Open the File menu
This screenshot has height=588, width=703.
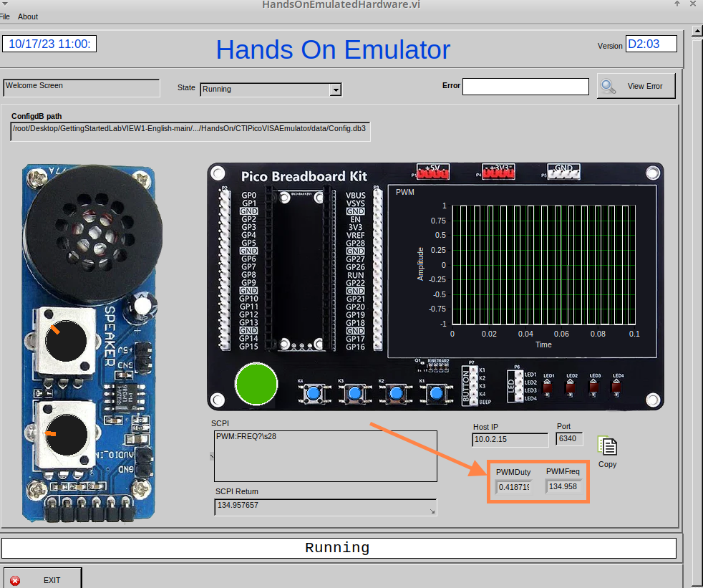(4, 16)
